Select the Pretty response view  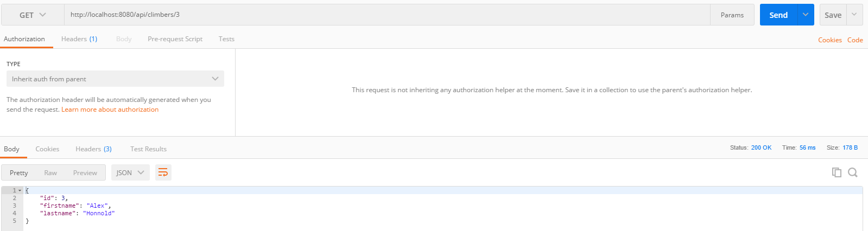click(19, 173)
